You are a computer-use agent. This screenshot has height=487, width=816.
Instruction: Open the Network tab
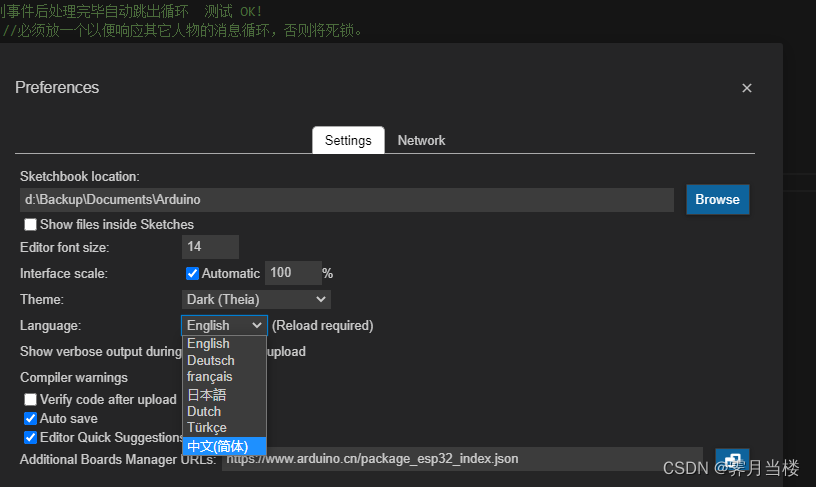(x=421, y=140)
